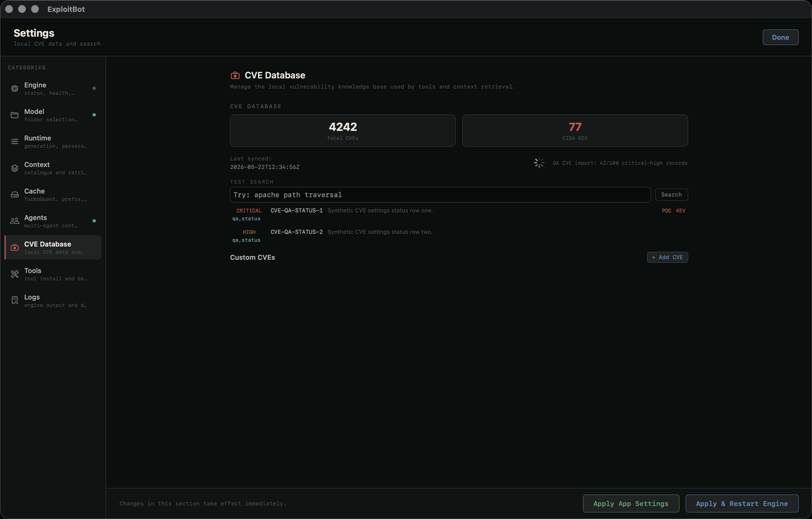
Task: Click the Model folder icon
Action: [14, 115]
